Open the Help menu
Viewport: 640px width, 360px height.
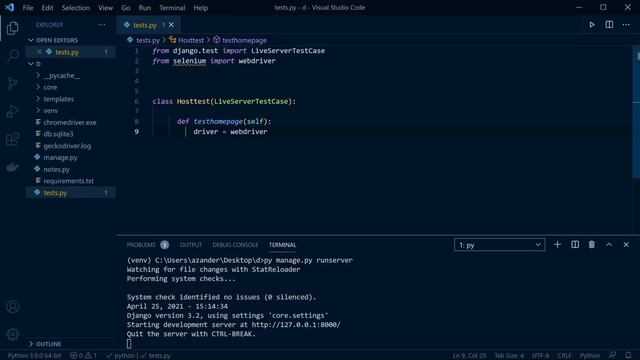click(200, 8)
